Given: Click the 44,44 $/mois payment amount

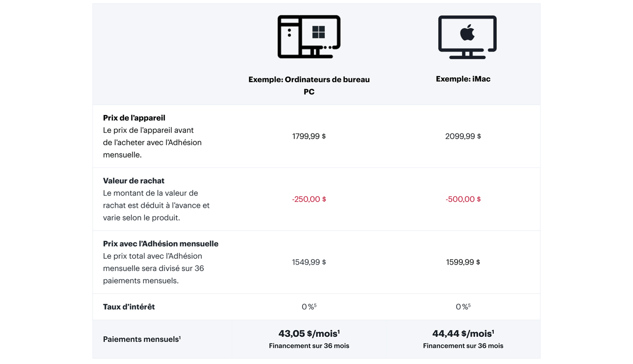Looking at the screenshot, I should pos(463,334).
